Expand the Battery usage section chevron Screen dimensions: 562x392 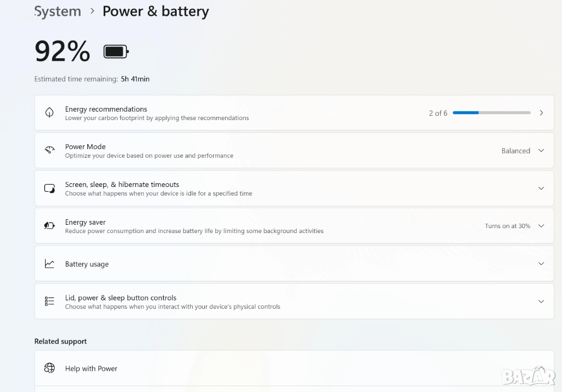541,264
